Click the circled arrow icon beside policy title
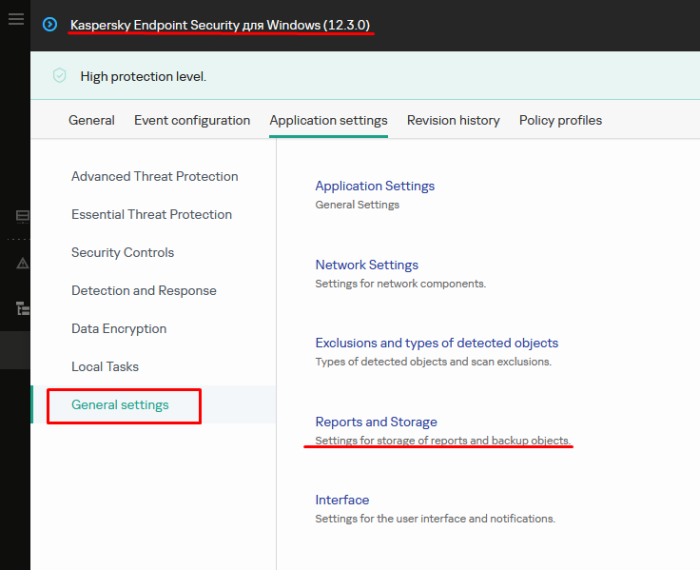 [50, 24]
